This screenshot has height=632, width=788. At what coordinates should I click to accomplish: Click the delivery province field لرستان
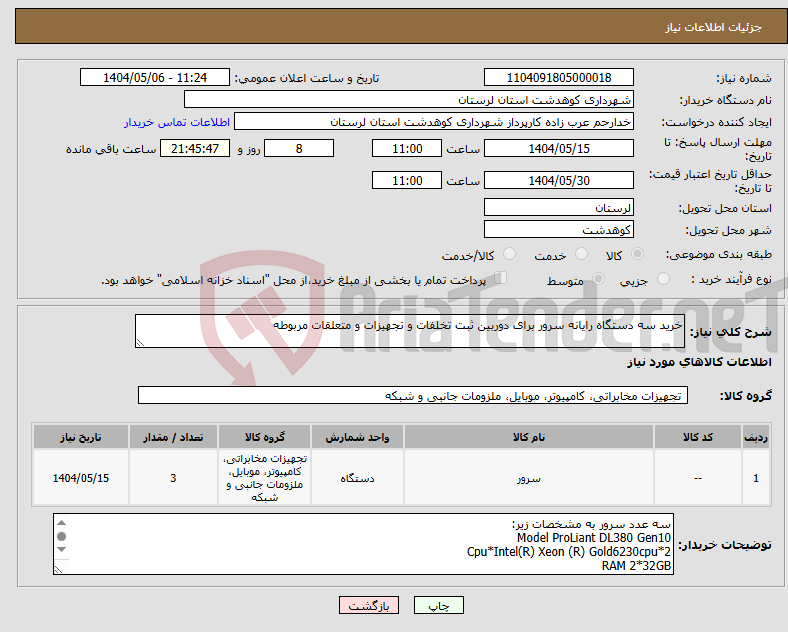click(558, 207)
